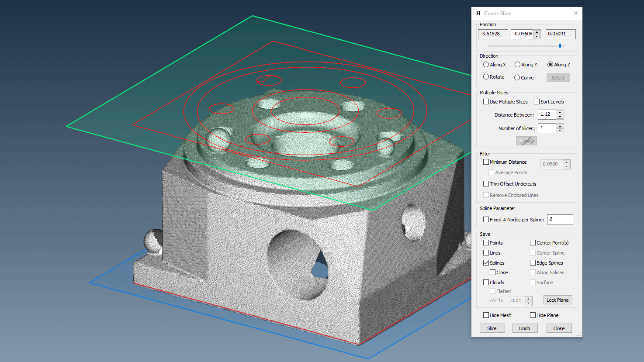
Task: Click the large round hole on the model front
Action: (297, 265)
